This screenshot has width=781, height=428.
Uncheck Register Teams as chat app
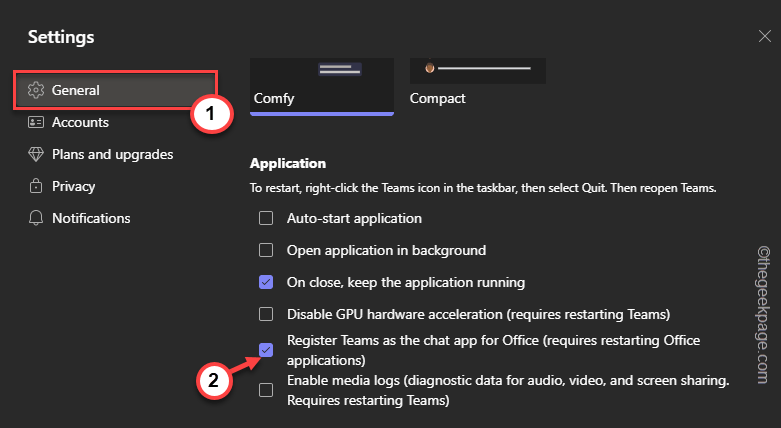pyautogui.click(x=266, y=350)
